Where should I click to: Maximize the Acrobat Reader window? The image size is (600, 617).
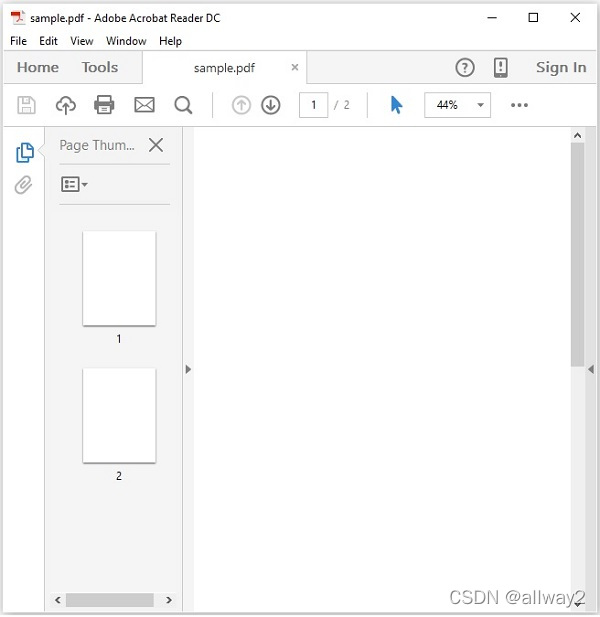coord(533,18)
